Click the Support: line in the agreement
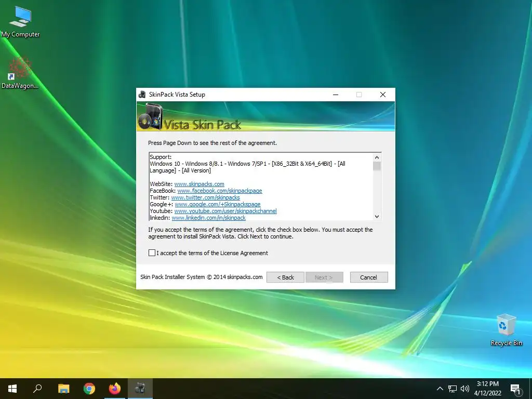Image resolution: width=532 pixels, height=399 pixels. point(161,157)
